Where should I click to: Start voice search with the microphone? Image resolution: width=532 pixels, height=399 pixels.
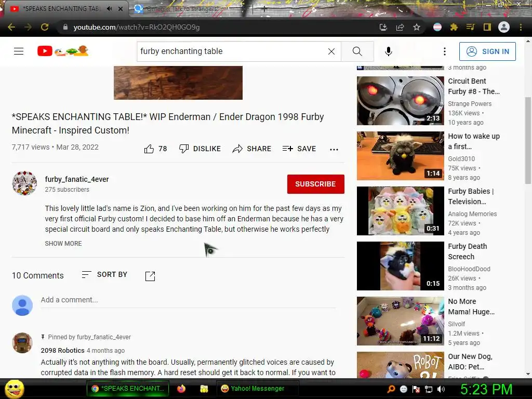click(389, 51)
